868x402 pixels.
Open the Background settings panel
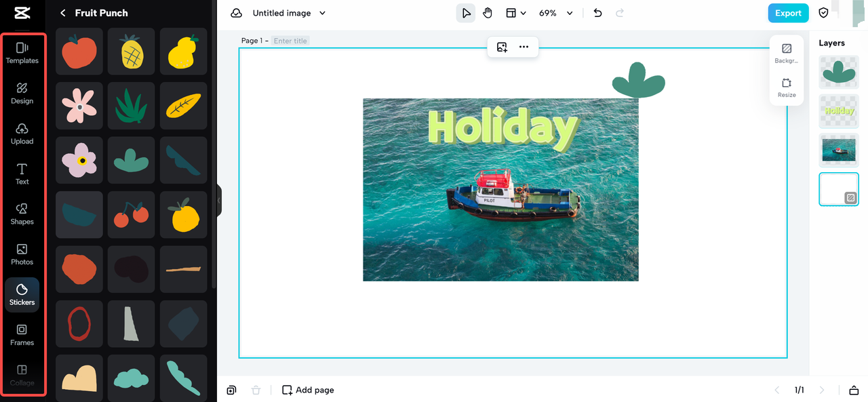[787, 53]
